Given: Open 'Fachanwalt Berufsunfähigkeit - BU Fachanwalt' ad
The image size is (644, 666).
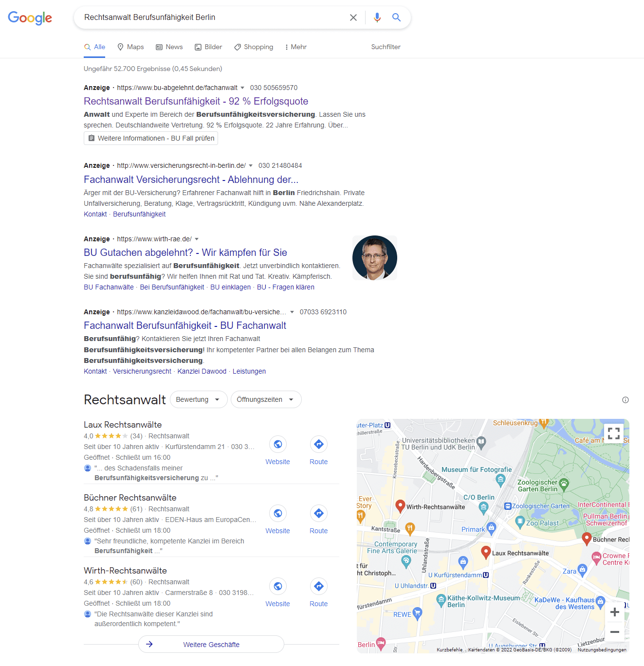Looking at the screenshot, I should [x=185, y=325].
